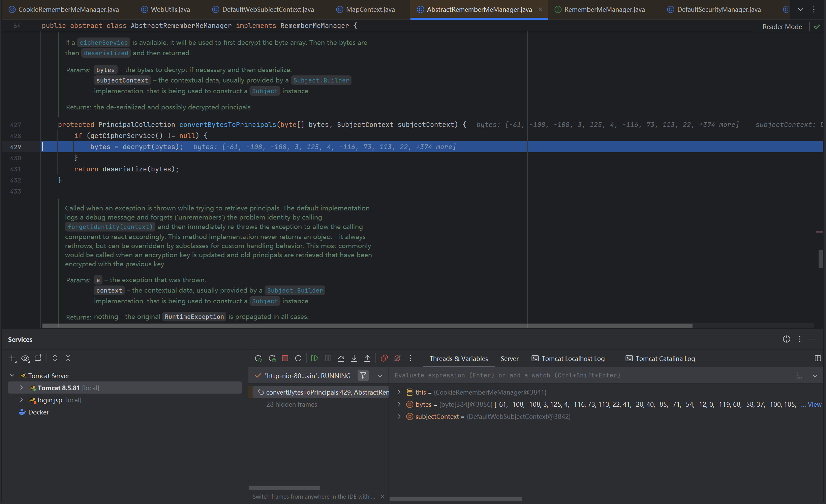Switch to the RememberMeManager.java tab
The image size is (826, 504).
(604, 9)
